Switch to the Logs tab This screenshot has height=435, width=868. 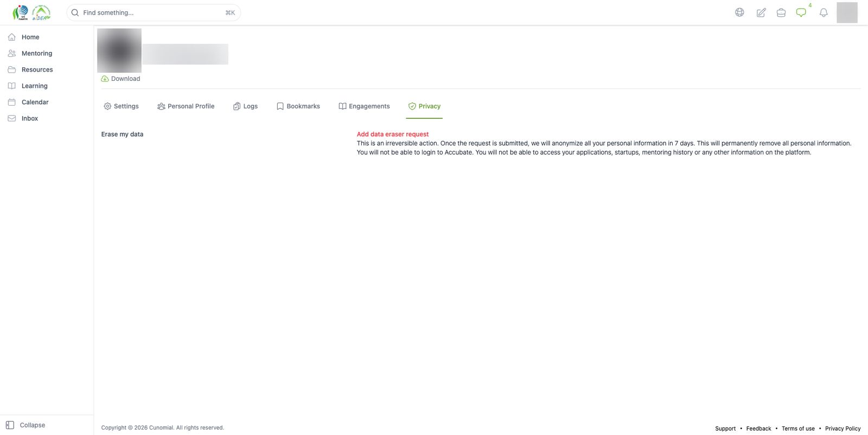(245, 106)
